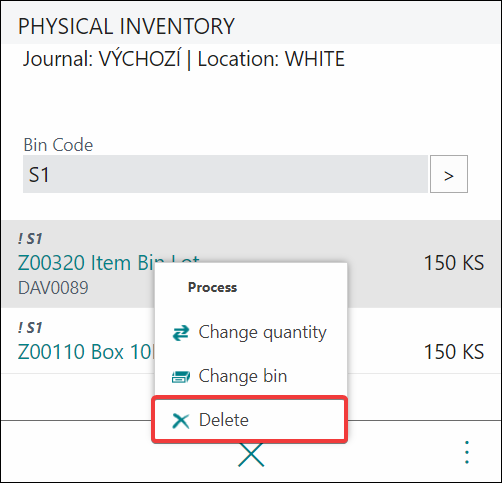Click the Delete X icon in menu

click(181, 420)
